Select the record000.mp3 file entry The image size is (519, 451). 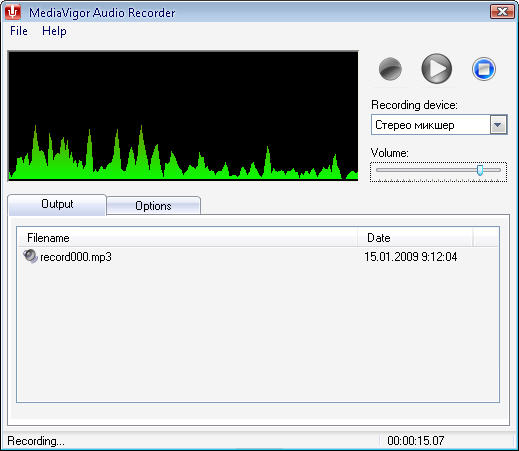(76, 257)
